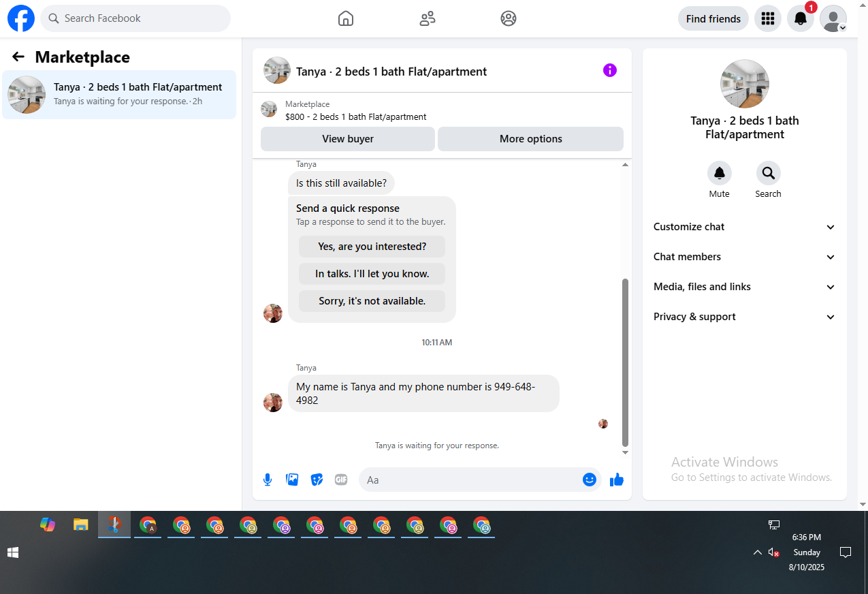Click the chat header title 'Tanya · 2 beds 1 bath'
The width and height of the screenshot is (868, 594).
(x=391, y=71)
